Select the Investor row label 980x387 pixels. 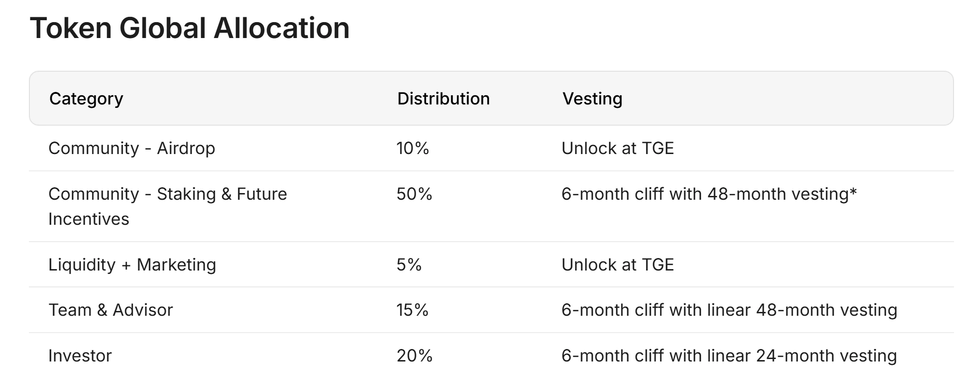pos(80,356)
